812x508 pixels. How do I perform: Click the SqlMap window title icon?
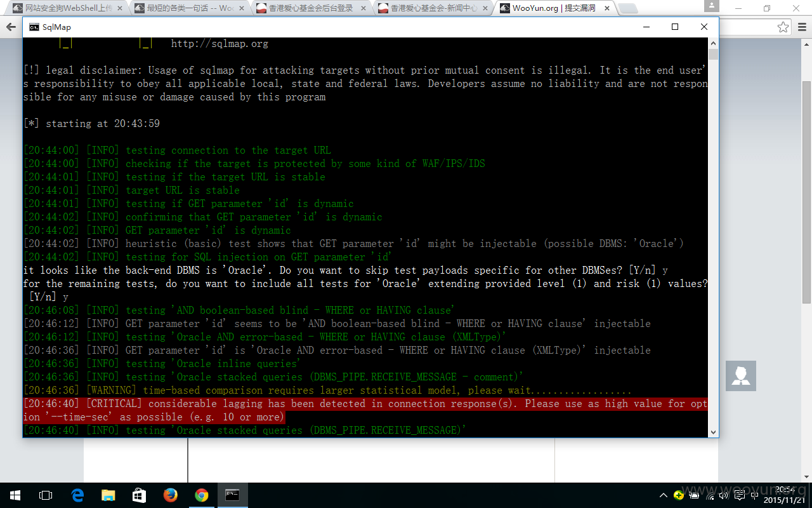(x=33, y=27)
